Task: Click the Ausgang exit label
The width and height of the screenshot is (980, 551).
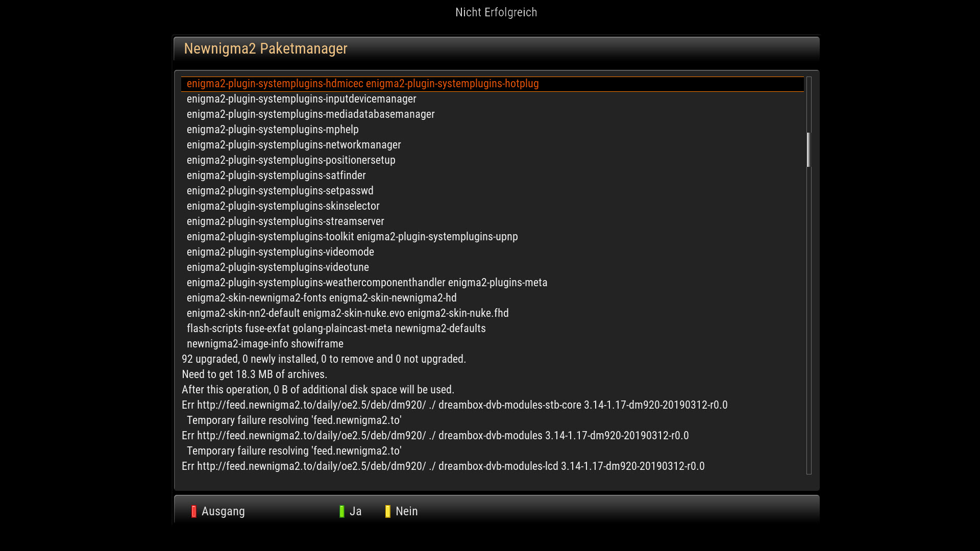Action: point(223,511)
